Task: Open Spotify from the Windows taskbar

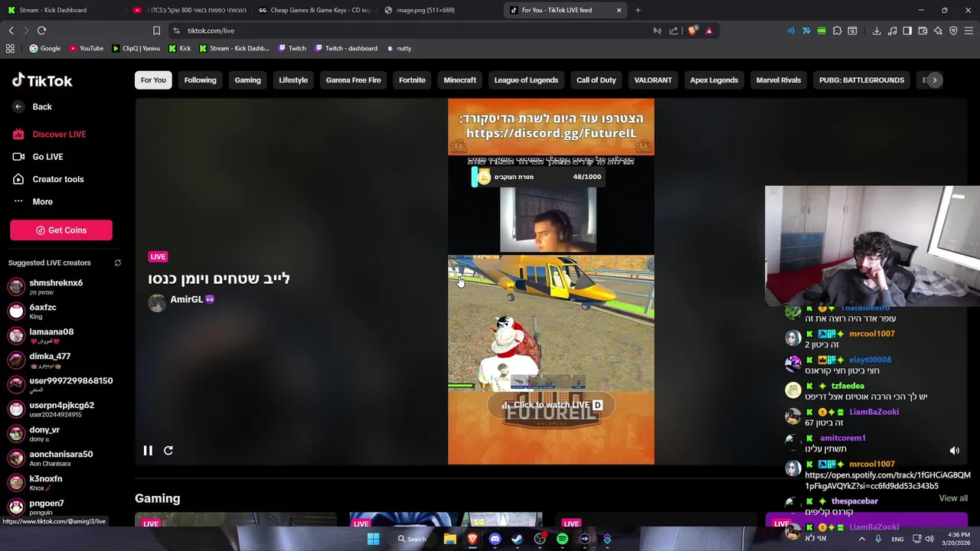Action: pyautogui.click(x=562, y=539)
